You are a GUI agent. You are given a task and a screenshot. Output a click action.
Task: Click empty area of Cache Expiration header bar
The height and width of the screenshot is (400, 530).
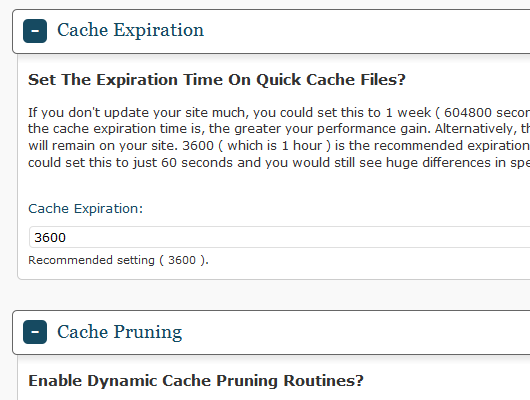(x=365, y=31)
